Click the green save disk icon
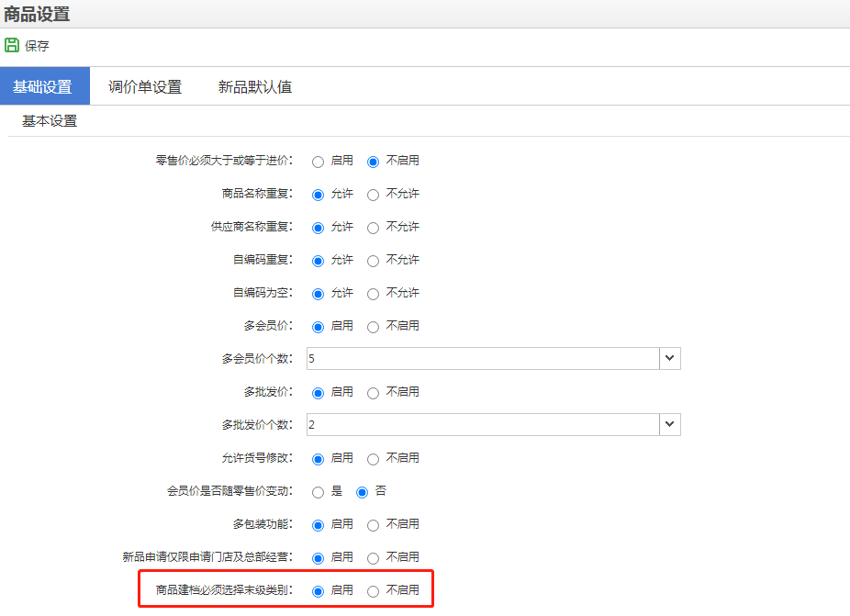Image resolution: width=850 pixels, height=616 pixels. pyautogui.click(x=12, y=45)
